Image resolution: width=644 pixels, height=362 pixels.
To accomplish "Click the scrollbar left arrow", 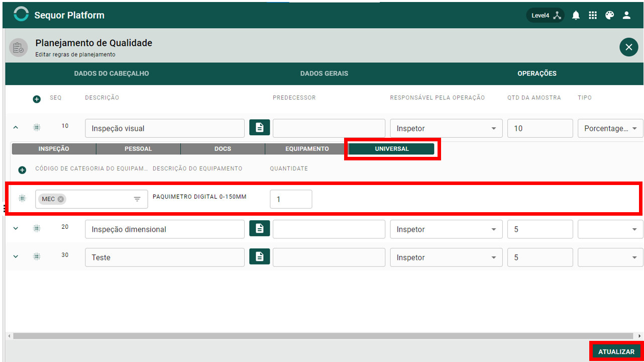I will tap(9, 335).
